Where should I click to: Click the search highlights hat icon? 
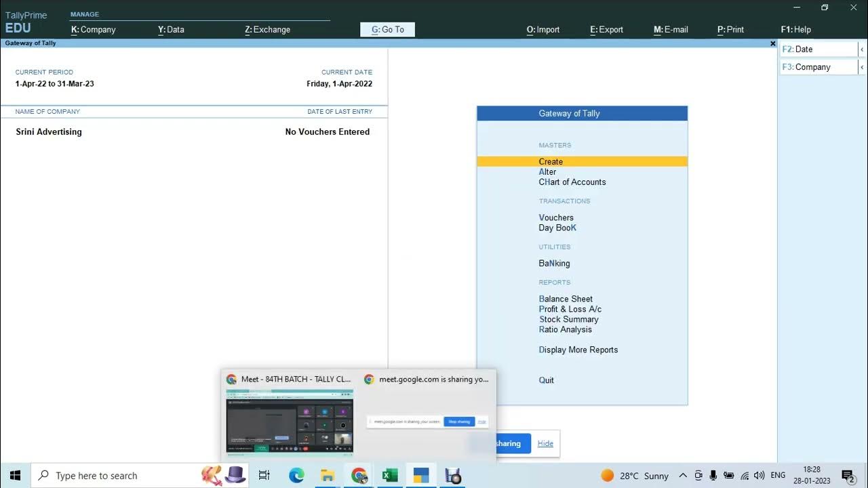point(224,474)
